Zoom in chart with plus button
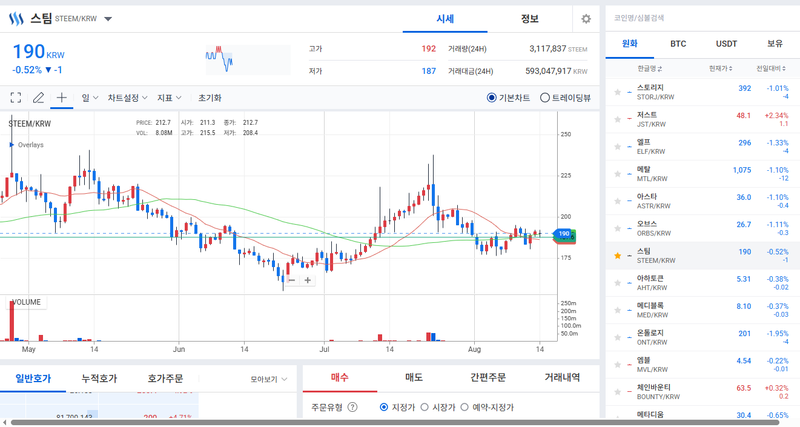800x427 pixels. click(x=308, y=280)
